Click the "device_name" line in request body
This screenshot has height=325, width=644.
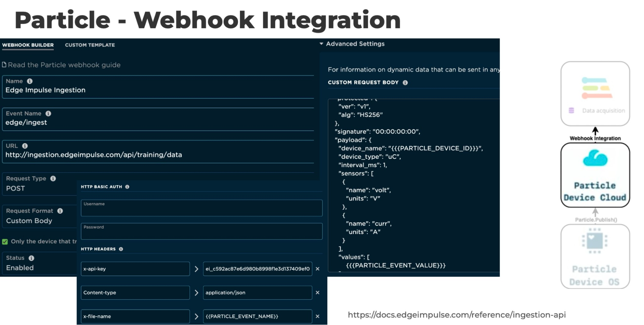(x=410, y=148)
